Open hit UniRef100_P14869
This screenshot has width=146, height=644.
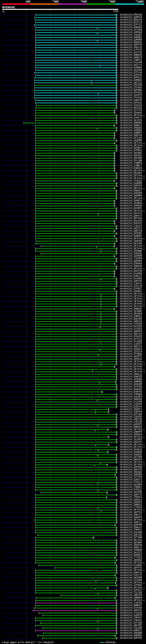point(131,278)
